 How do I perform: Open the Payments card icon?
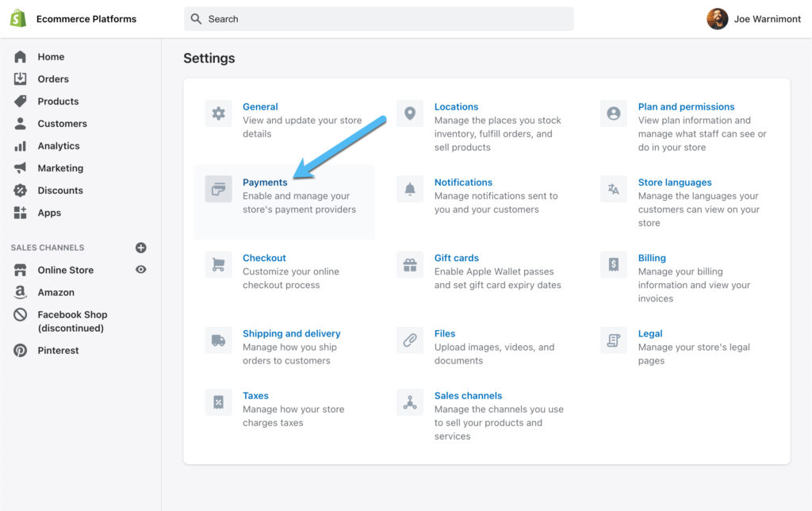coord(218,189)
